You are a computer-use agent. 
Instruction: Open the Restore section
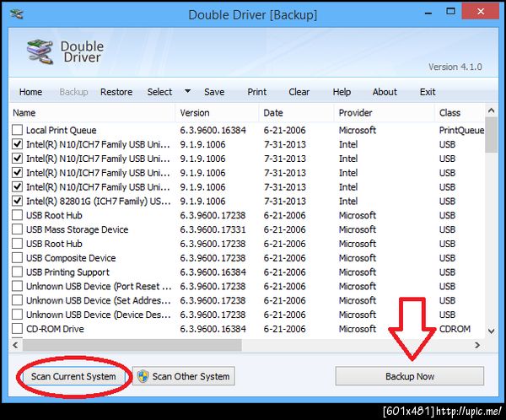click(x=116, y=92)
